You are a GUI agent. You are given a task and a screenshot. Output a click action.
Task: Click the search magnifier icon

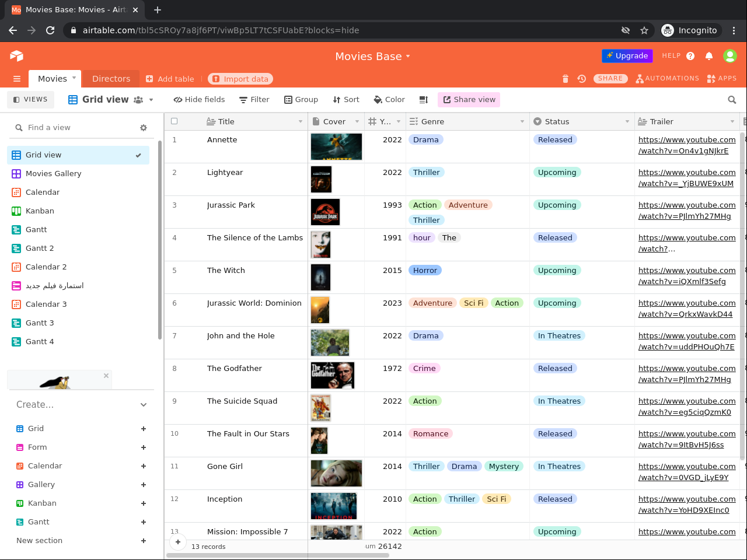click(x=732, y=100)
